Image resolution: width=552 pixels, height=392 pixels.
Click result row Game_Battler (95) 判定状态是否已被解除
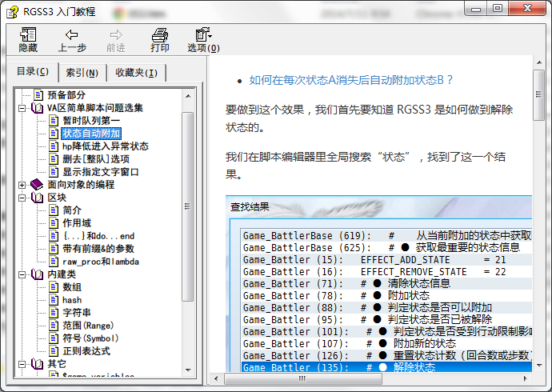(386, 319)
